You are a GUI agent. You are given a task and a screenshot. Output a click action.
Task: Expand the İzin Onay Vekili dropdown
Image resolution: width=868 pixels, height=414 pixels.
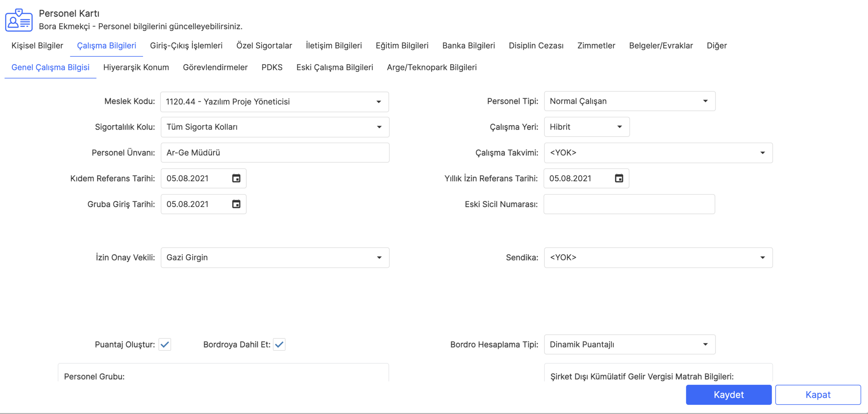(x=379, y=258)
